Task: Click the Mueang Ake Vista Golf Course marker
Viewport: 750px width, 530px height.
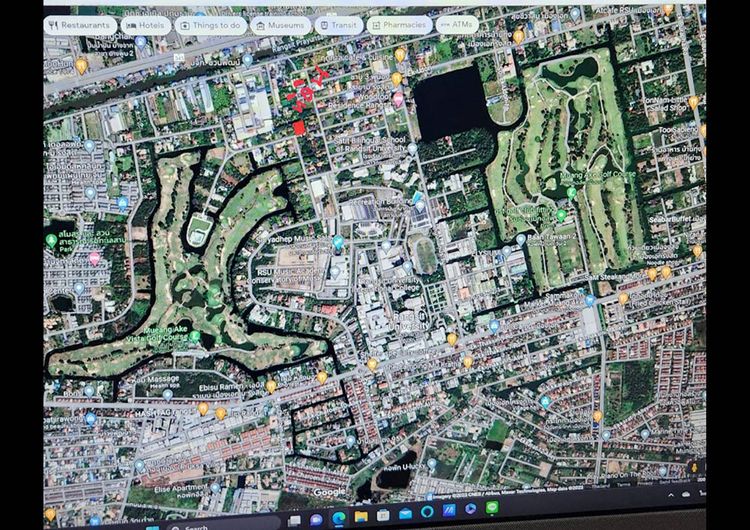Action: 196,336
